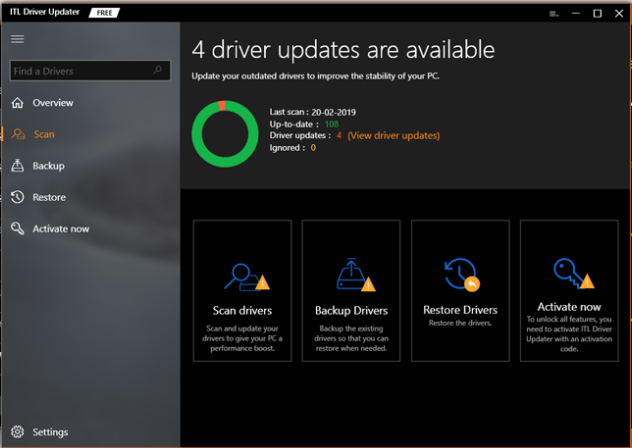Click the FREE badge in title bar
This screenshot has height=448, width=632.
tap(104, 13)
